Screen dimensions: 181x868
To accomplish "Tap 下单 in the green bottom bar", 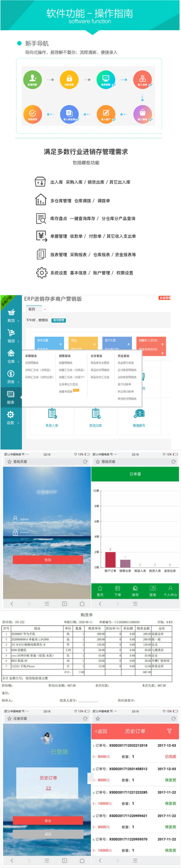I will pyautogui.click(x=118, y=591).
